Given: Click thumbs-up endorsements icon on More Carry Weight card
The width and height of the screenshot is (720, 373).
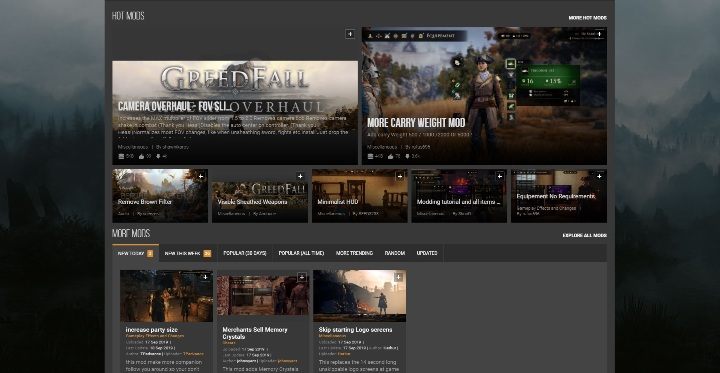Looking at the screenshot, I should 391,156.
